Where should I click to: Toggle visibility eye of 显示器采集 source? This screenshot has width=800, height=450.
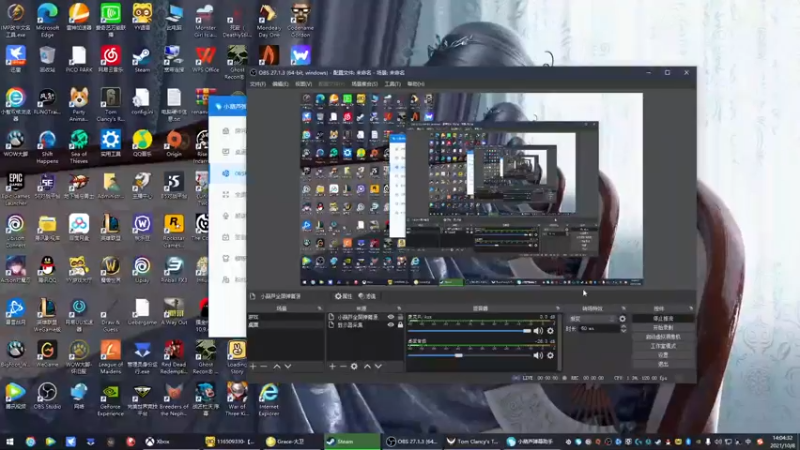click(x=391, y=324)
